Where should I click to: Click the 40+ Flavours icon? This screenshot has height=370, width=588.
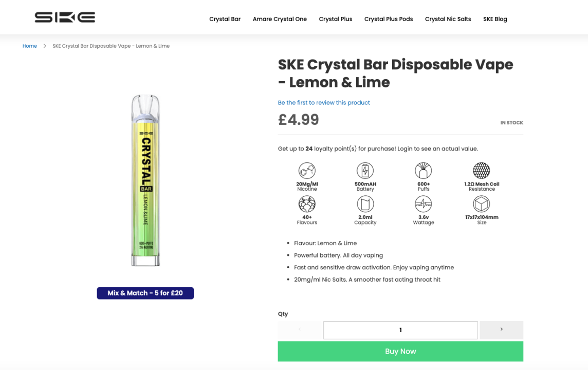pos(307,204)
